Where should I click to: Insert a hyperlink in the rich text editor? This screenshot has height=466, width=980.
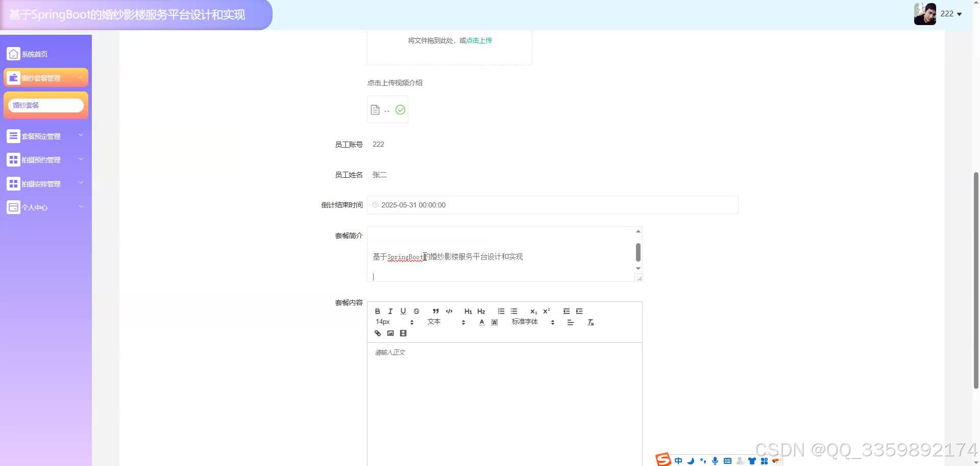[x=377, y=333]
